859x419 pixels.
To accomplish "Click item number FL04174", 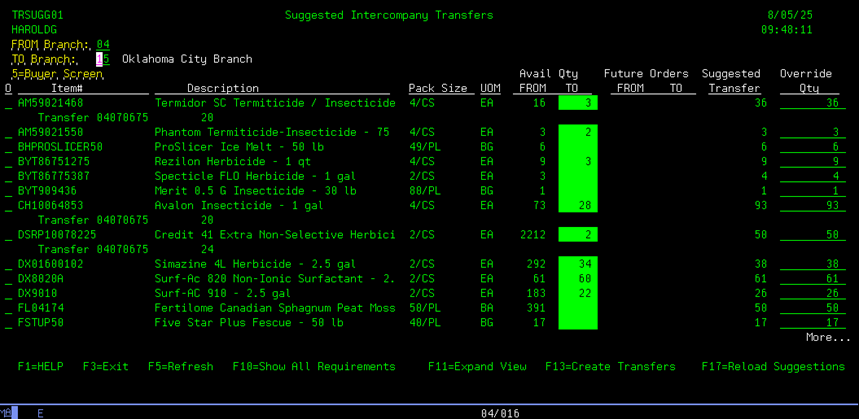I will [41, 309].
